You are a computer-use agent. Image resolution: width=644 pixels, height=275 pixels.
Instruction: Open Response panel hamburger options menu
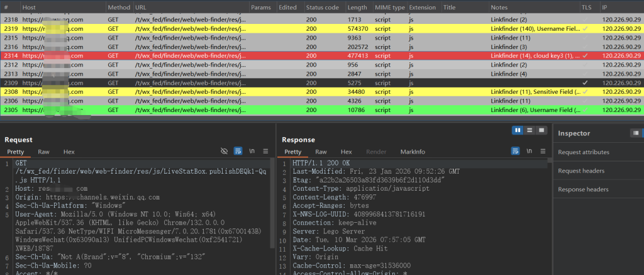point(542,152)
